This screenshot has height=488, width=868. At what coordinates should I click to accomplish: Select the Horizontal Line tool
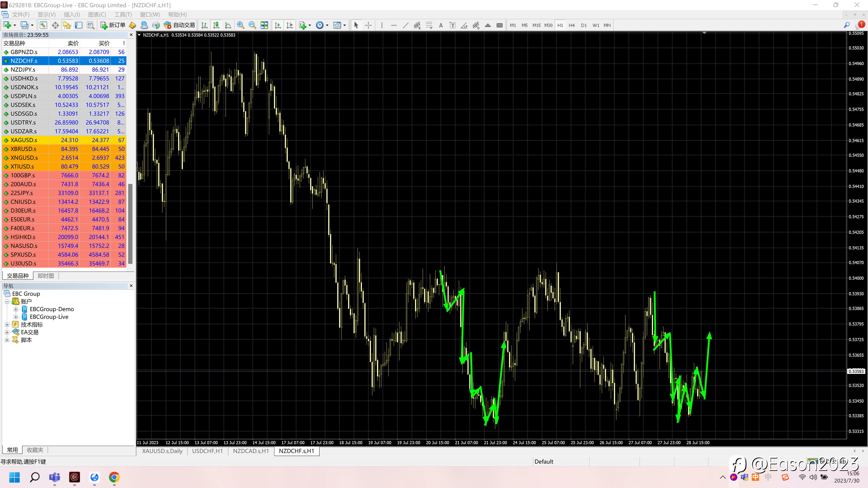click(x=394, y=25)
